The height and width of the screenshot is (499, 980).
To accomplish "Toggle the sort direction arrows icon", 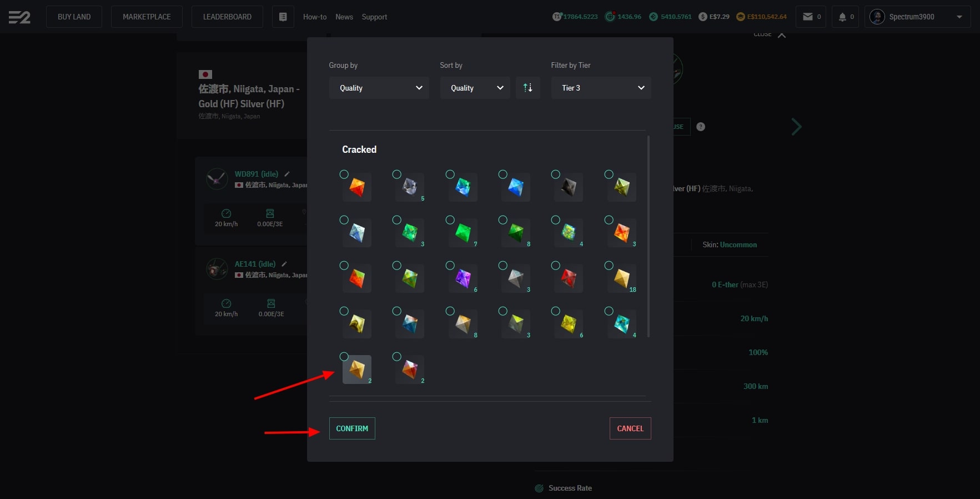I will pyautogui.click(x=527, y=88).
